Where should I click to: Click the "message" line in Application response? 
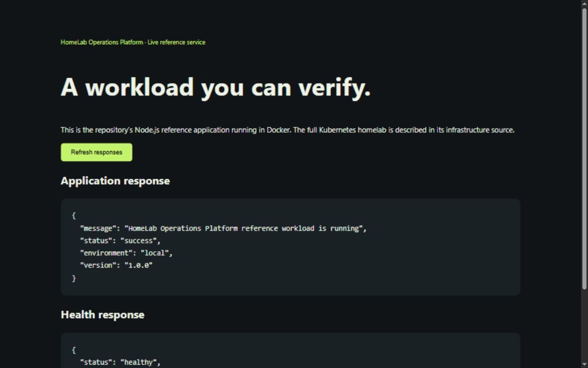tap(223, 228)
